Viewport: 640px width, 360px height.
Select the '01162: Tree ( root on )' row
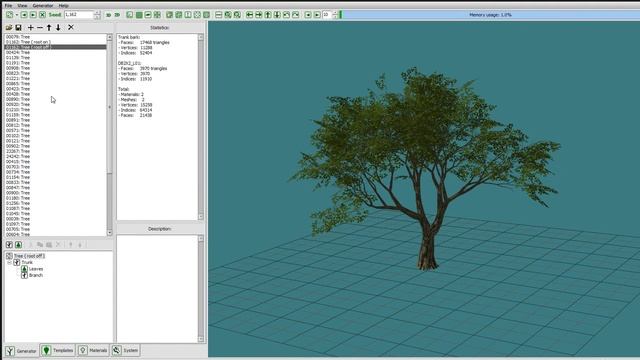coord(56,42)
